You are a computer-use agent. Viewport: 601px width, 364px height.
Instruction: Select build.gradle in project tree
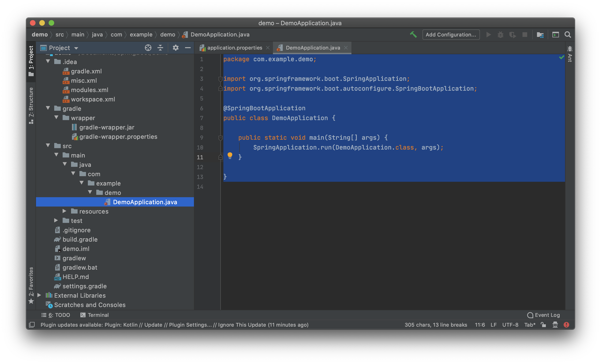point(80,239)
